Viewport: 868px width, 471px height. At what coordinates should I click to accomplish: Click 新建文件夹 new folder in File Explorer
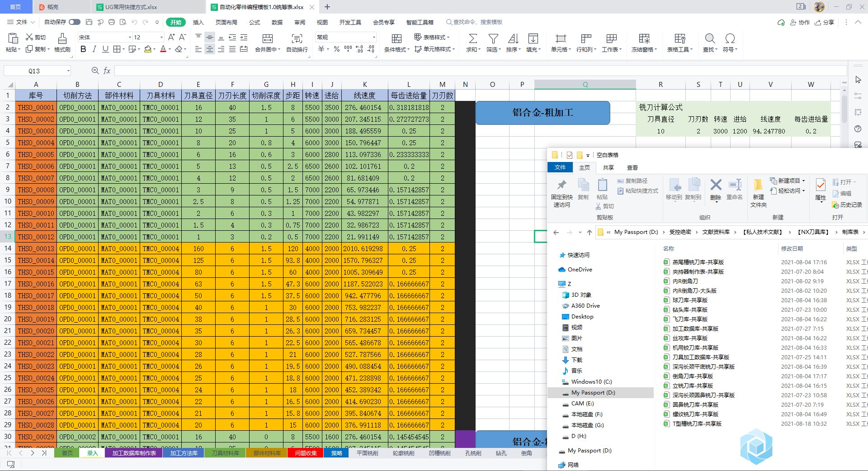pyautogui.click(x=758, y=193)
